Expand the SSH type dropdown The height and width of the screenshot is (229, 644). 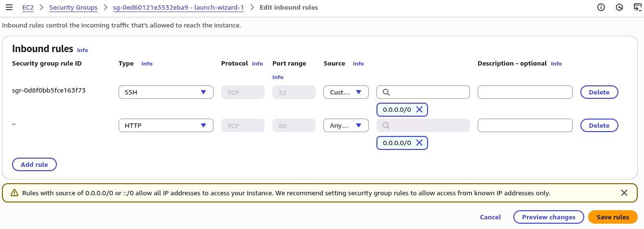point(166,92)
